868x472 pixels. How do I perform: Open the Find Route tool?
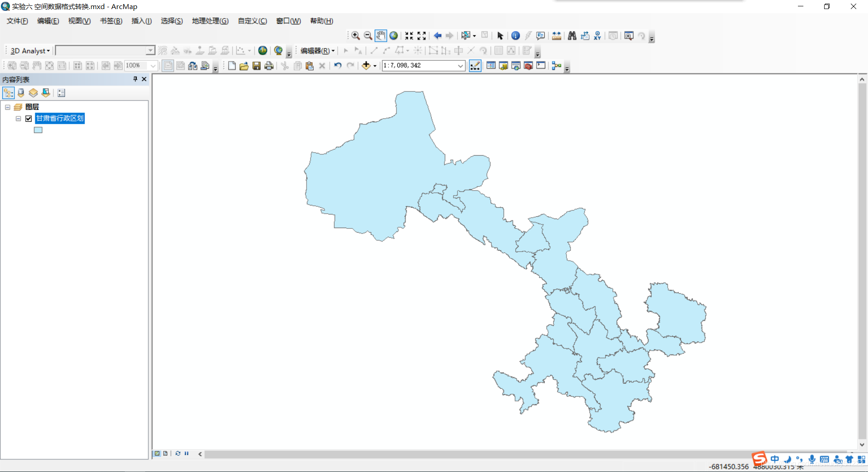tap(585, 36)
